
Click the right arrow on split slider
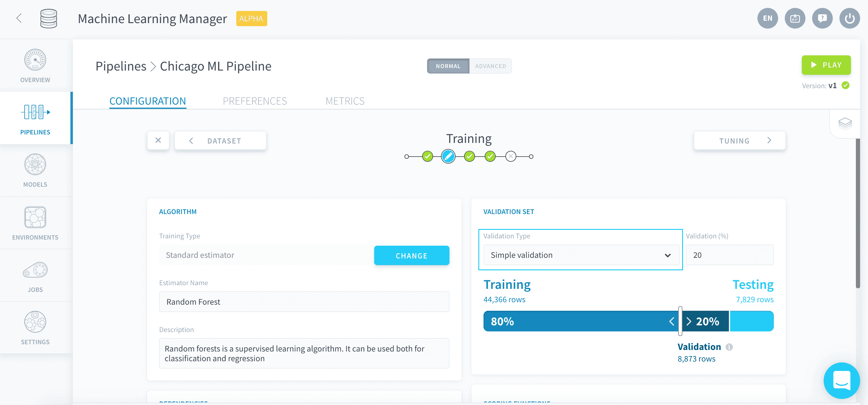tap(689, 321)
